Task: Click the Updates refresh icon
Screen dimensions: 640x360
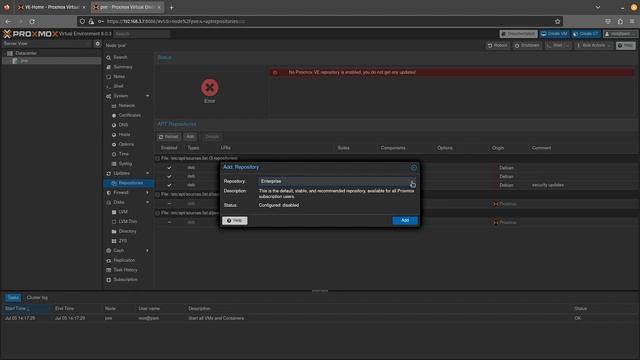Action: pos(109,173)
